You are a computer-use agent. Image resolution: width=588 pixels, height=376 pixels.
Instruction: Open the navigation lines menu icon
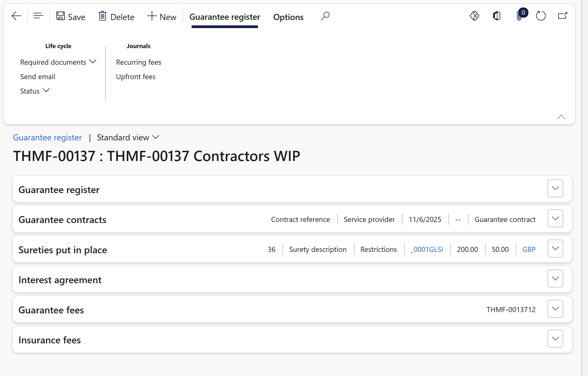[38, 16]
